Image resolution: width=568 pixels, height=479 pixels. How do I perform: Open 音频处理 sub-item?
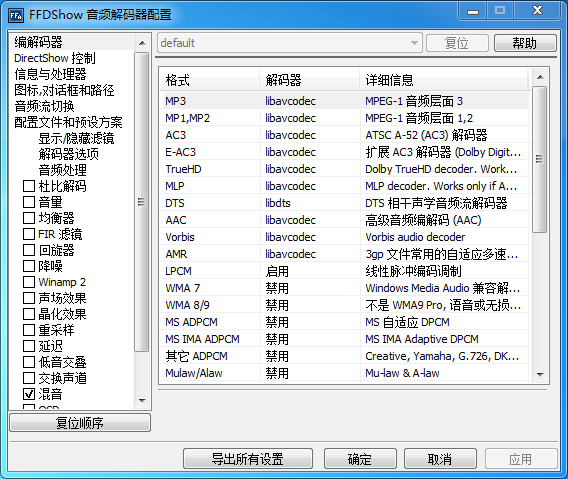pos(63,170)
